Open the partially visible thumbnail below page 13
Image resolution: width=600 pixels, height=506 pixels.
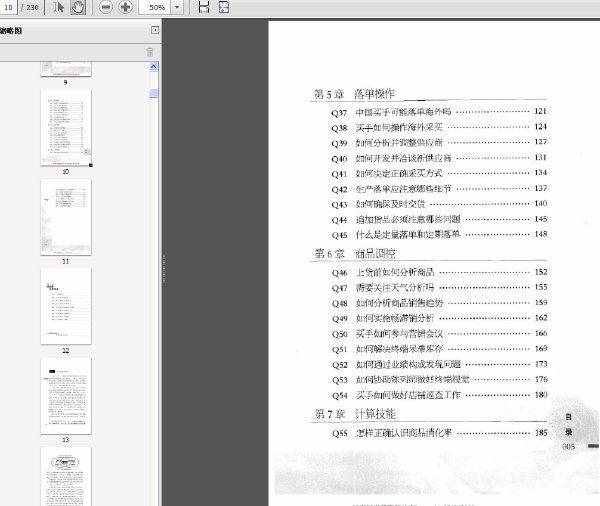click(x=66, y=476)
